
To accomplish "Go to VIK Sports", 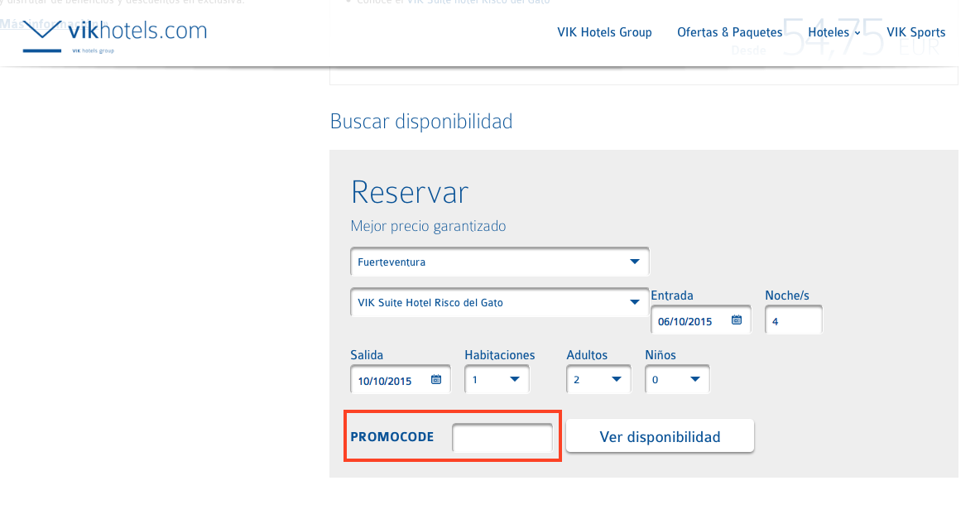I will pyautogui.click(x=915, y=32).
